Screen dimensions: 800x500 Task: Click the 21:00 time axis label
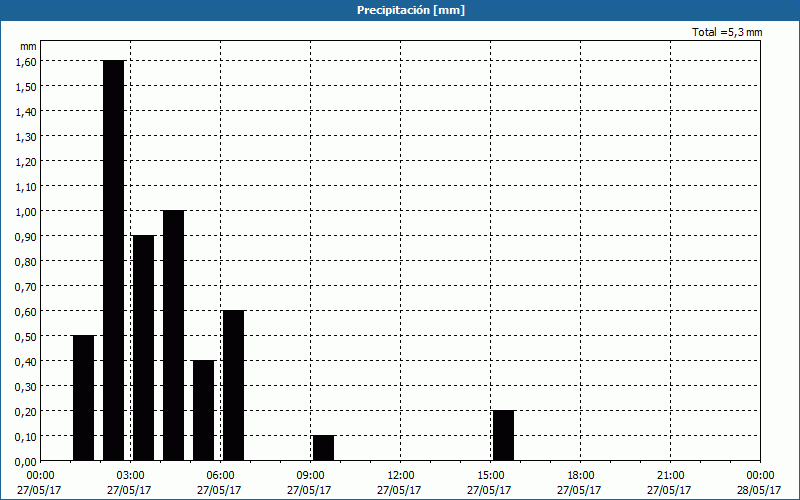(x=670, y=476)
